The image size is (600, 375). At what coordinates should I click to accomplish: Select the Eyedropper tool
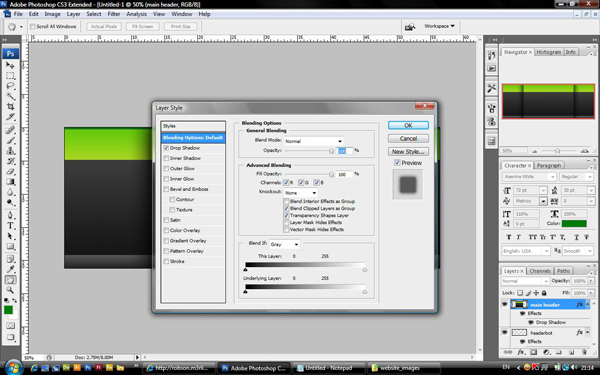coord(10,270)
